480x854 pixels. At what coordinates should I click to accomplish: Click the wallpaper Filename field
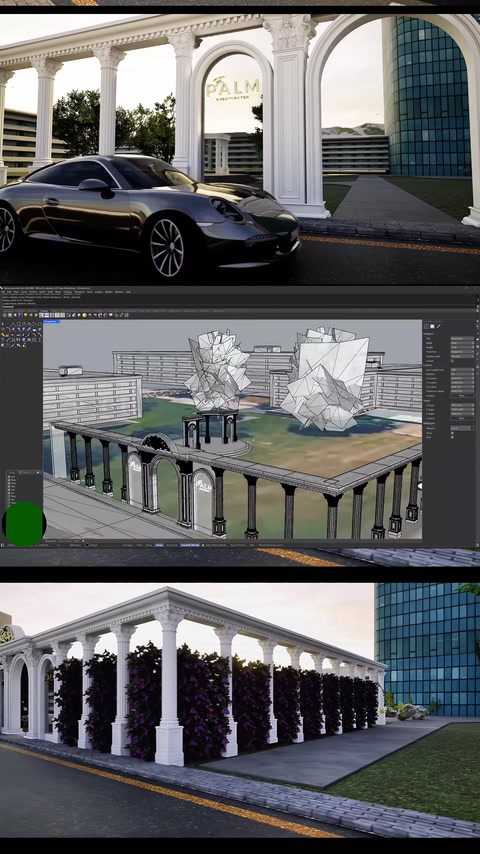click(460, 428)
